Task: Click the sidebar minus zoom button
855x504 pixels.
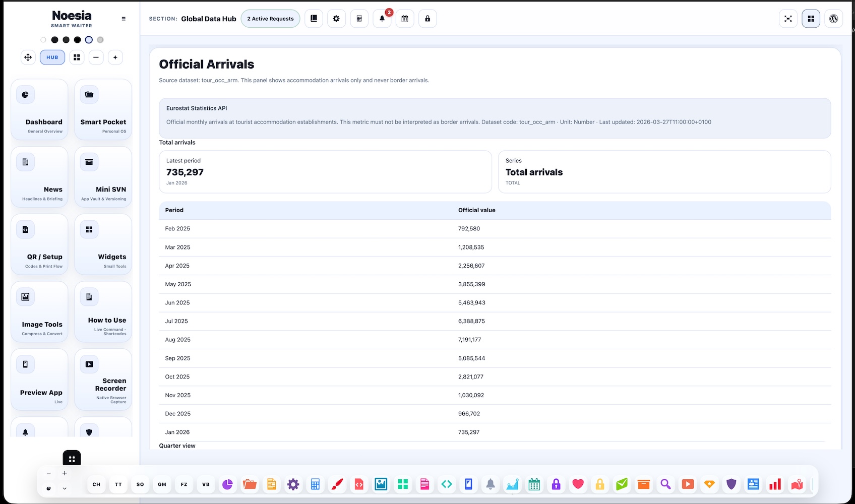Action: pyautogui.click(x=96, y=57)
